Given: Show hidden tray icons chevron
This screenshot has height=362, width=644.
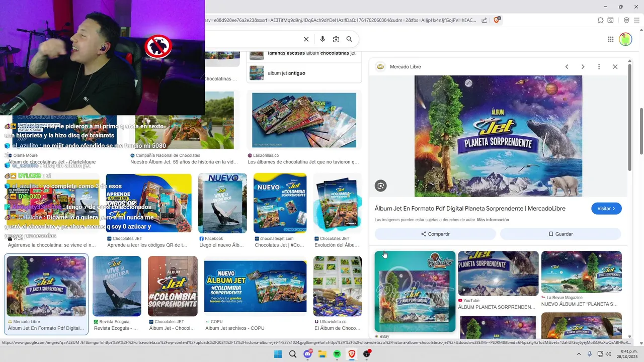Looking at the screenshot, I should coord(579,354).
